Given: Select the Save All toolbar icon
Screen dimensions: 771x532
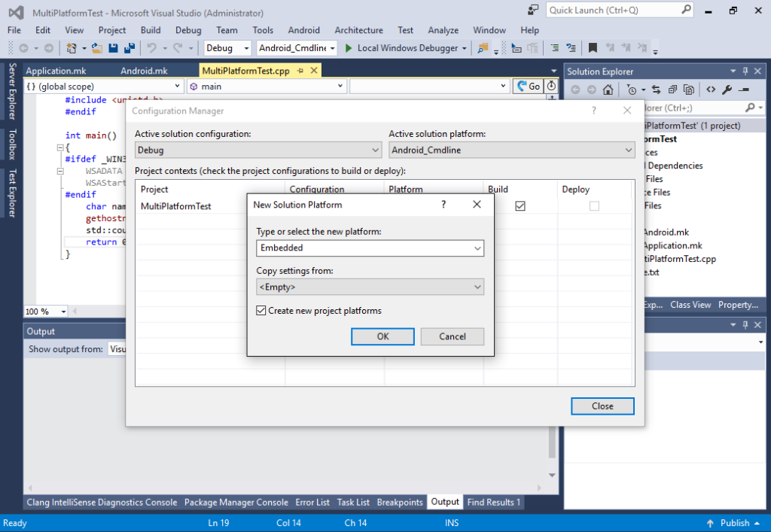Looking at the screenshot, I should 130,47.
